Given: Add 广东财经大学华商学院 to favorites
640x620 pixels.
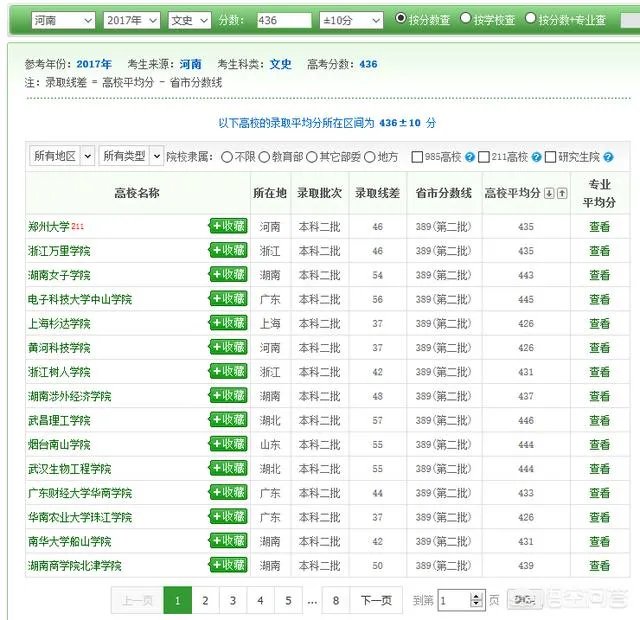Looking at the screenshot, I should coord(228,492).
